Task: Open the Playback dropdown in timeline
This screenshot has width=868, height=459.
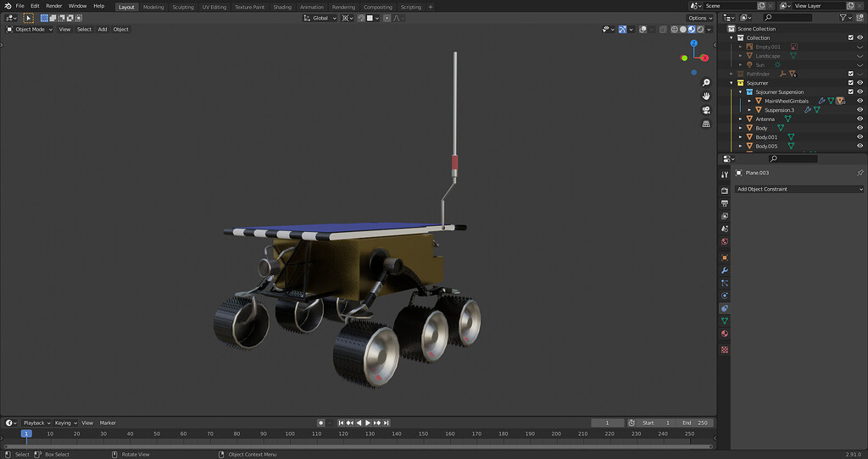Action: pos(36,423)
